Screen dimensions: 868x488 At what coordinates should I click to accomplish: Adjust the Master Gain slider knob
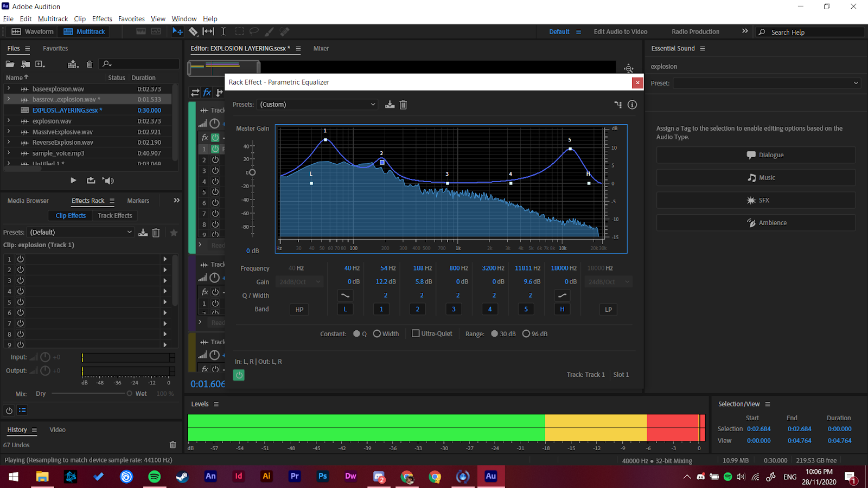click(x=252, y=172)
